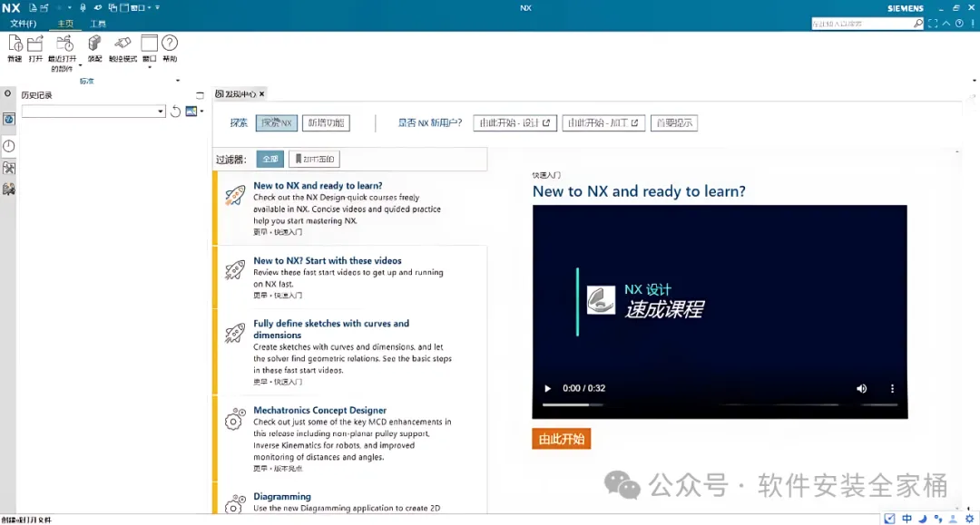This screenshot has width=980, height=525.
Task: Open the Mechatronics Concept Designer article
Action: point(320,410)
